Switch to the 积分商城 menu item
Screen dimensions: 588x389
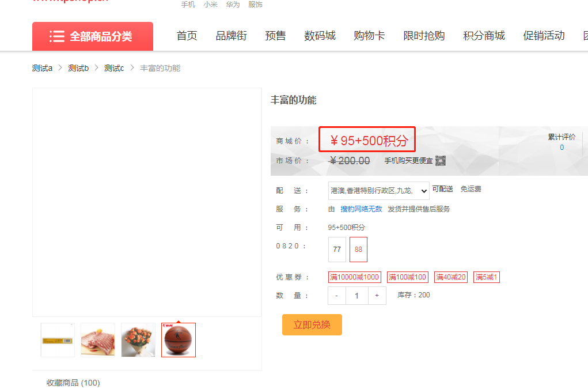click(x=483, y=35)
